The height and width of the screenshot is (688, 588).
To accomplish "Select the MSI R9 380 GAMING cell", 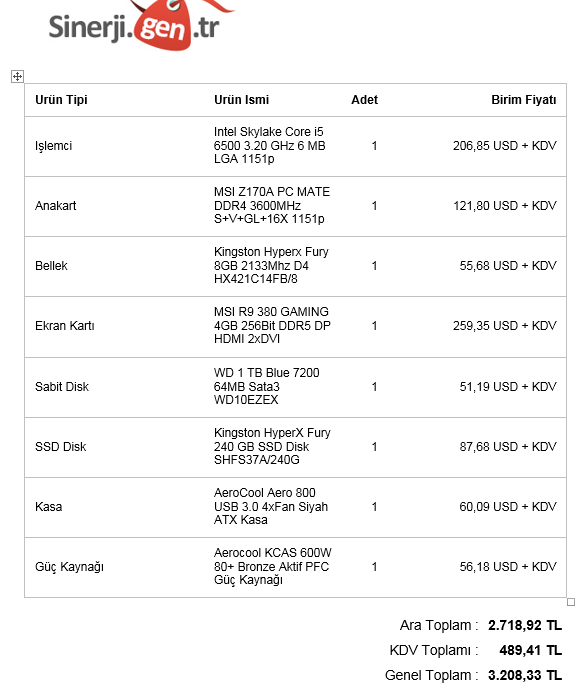I will point(272,325).
